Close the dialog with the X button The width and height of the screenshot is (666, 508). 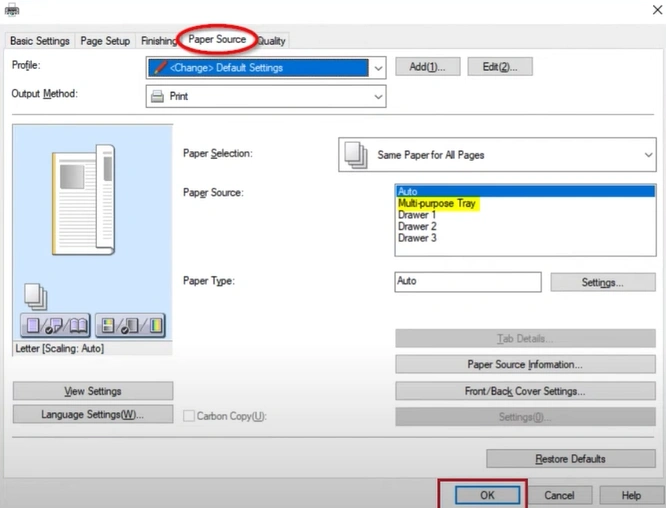coord(657,9)
